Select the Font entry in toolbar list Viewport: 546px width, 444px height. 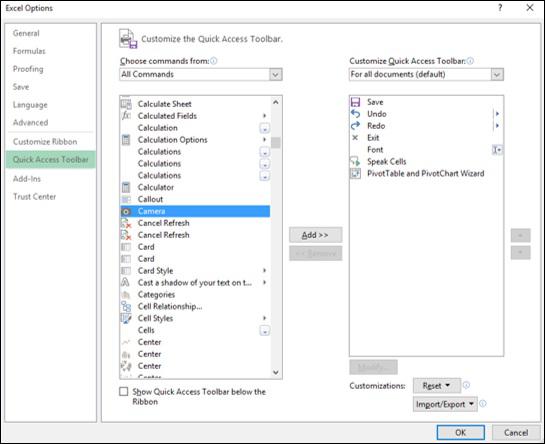pos(427,150)
